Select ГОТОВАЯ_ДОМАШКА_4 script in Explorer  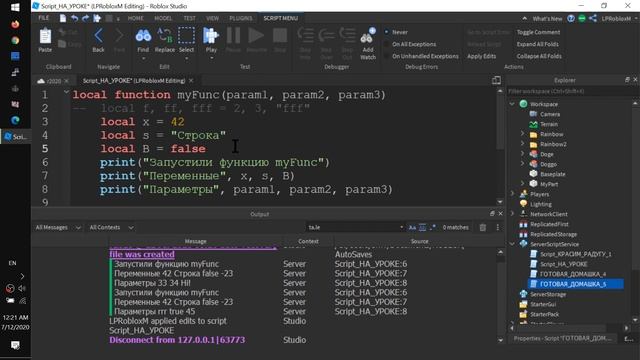[573, 274]
